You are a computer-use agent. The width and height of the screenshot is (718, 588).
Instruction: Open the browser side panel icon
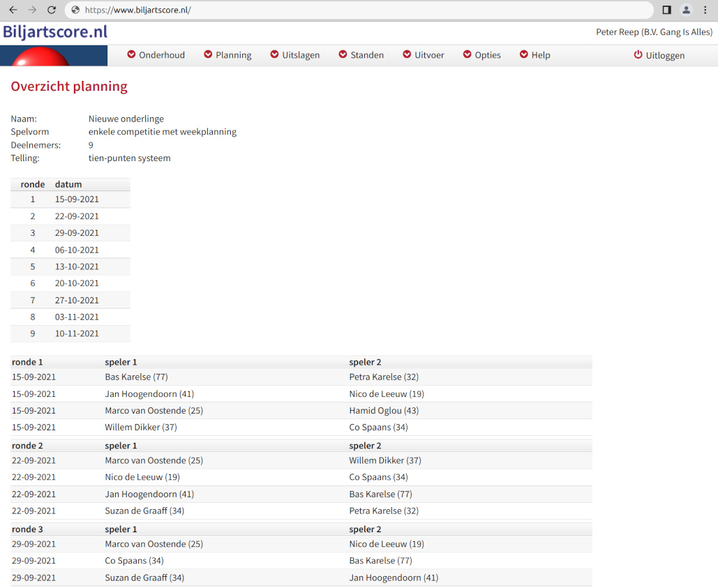[x=666, y=10]
